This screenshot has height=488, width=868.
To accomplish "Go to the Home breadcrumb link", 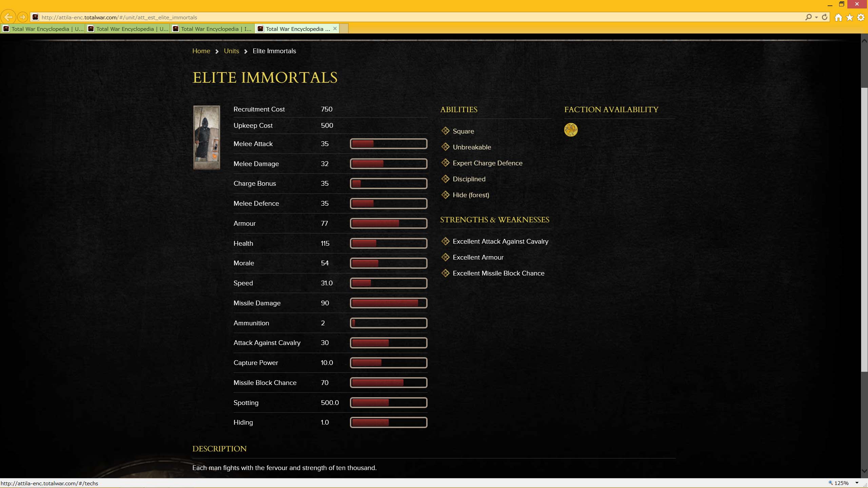I will [x=201, y=51].
